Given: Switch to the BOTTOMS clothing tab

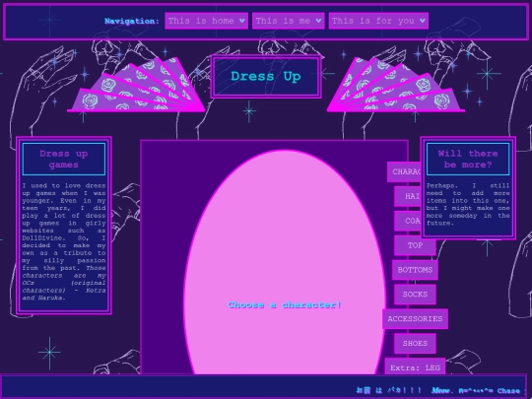Looking at the screenshot, I should [415, 270].
